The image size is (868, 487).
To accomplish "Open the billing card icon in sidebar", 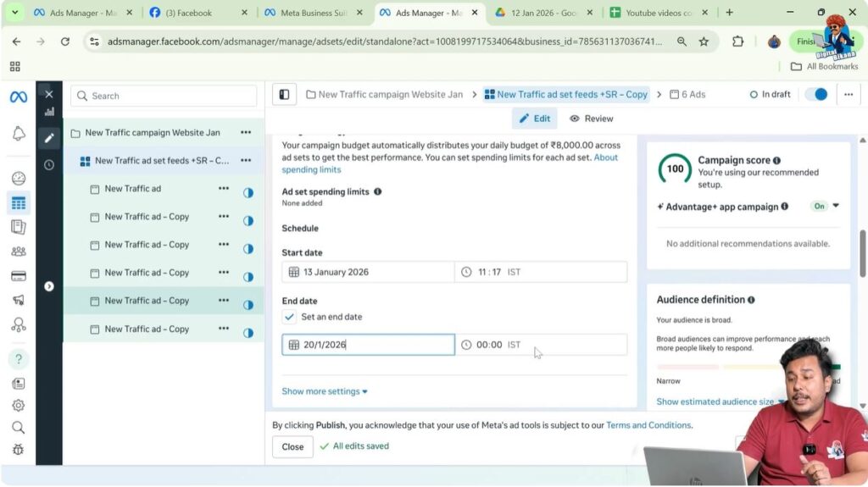I will [x=18, y=275].
